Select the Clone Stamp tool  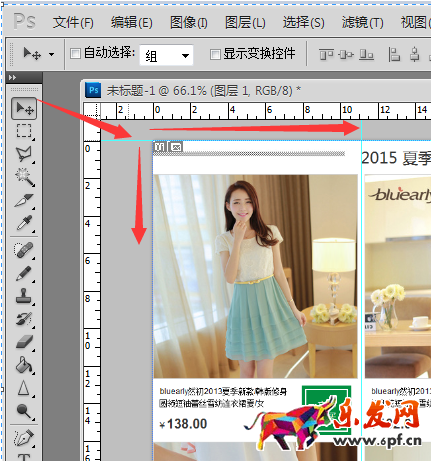click(24, 296)
